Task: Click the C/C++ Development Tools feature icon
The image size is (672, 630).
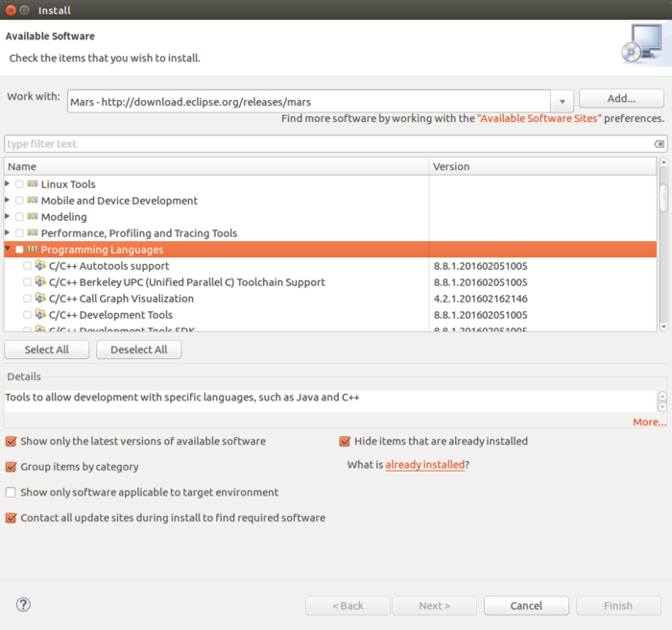Action: pos(40,314)
